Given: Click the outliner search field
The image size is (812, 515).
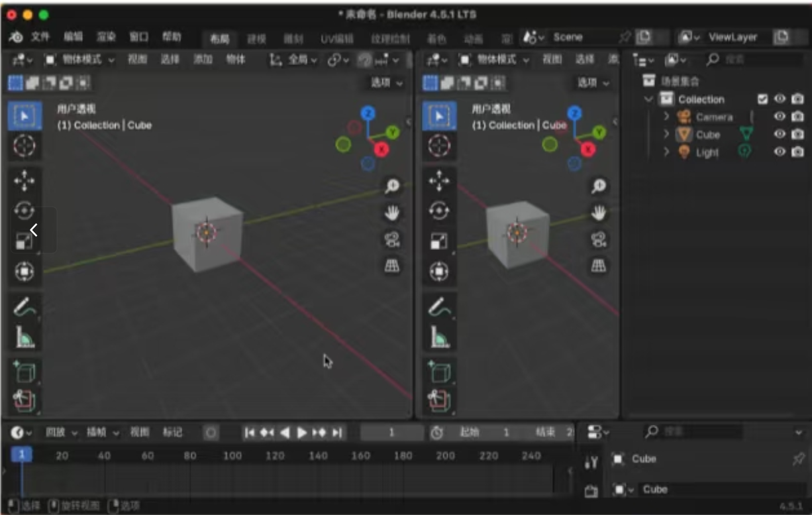Looking at the screenshot, I should click(x=754, y=60).
